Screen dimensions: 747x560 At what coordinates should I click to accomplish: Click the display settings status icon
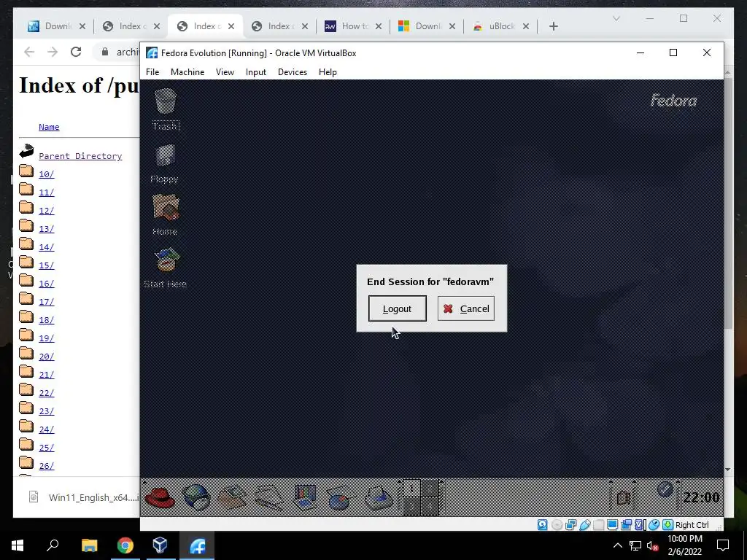pos(613,525)
